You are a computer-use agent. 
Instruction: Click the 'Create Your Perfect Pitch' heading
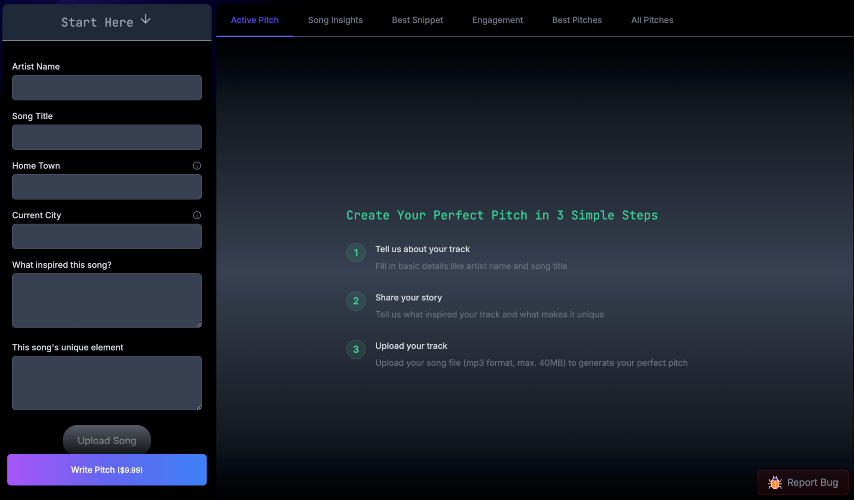pos(502,215)
